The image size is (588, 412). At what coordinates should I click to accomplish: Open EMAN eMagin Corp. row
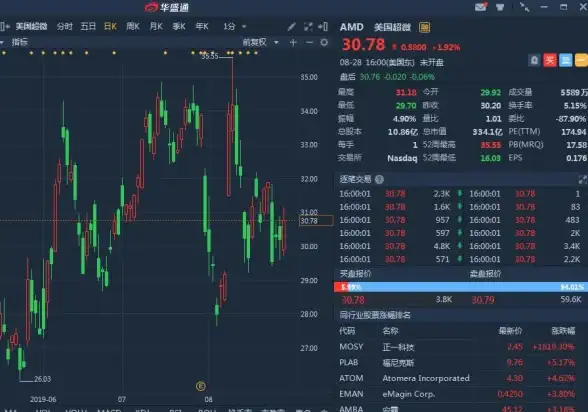(461, 394)
